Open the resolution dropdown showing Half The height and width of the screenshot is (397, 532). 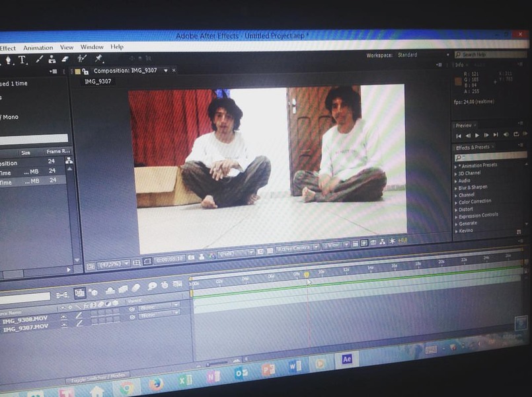click(x=236, y=253)
